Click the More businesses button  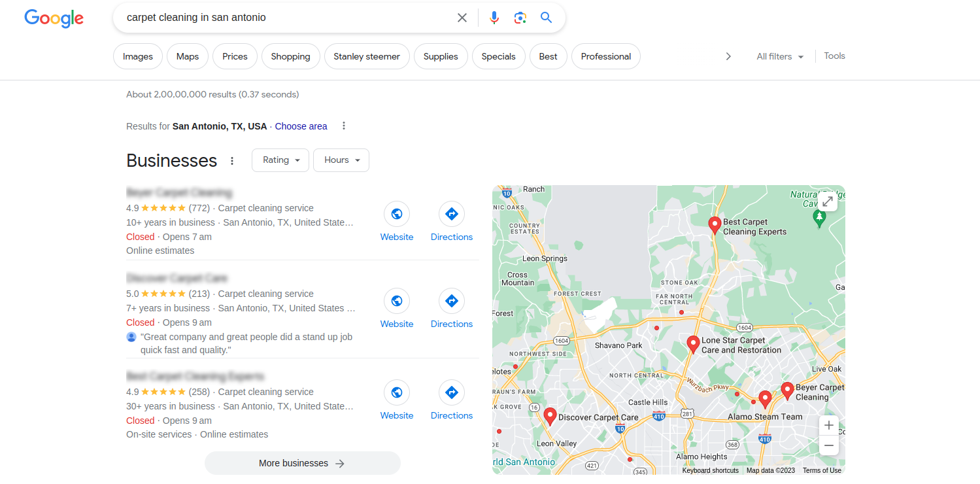(303, 463)
